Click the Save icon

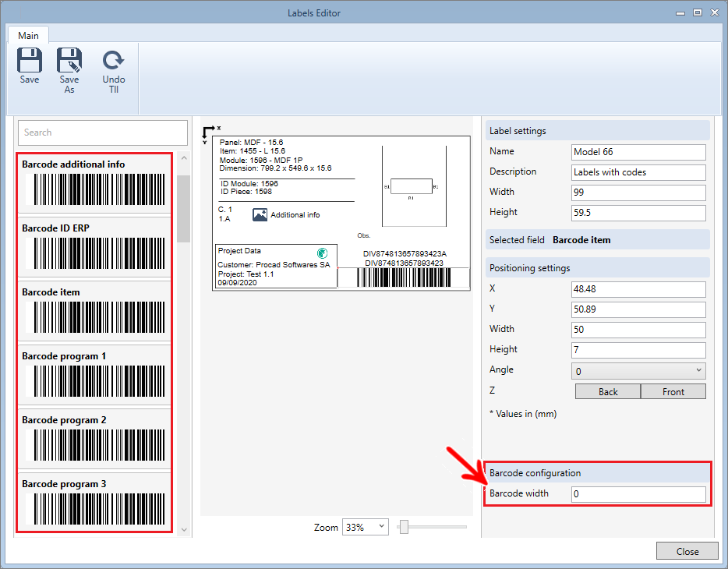[x=30, y=60]
